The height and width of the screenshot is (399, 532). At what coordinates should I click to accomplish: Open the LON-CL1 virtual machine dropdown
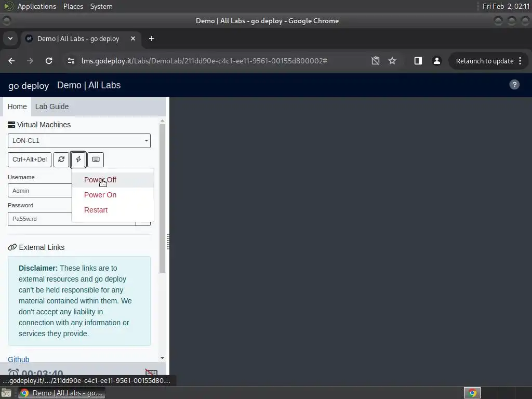point(79,141)
